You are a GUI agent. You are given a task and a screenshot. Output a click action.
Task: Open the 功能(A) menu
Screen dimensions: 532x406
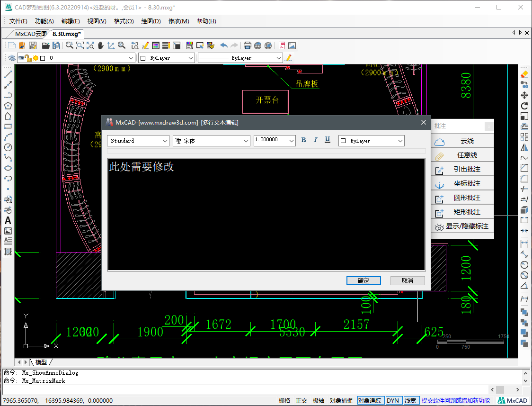point(44,21)
